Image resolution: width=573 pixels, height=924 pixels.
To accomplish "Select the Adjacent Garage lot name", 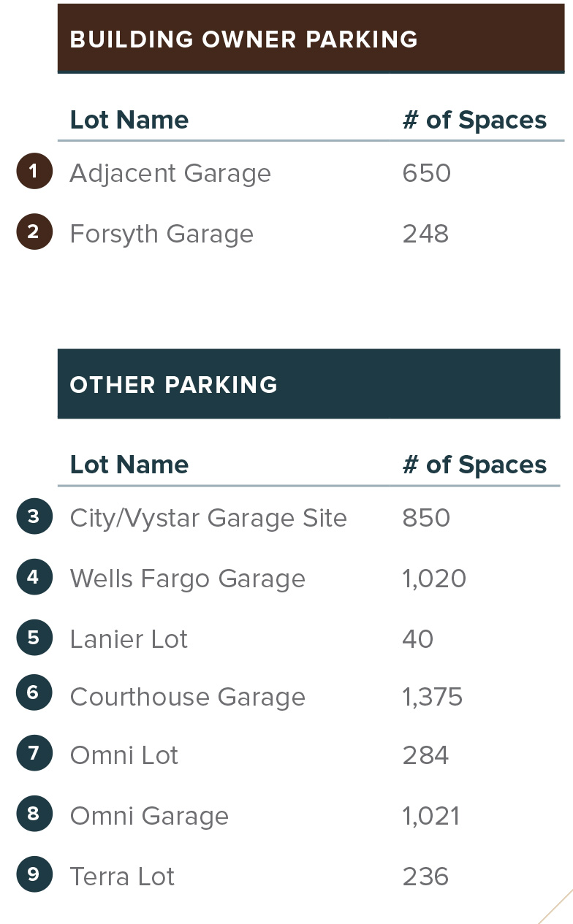I will point(170,174).
